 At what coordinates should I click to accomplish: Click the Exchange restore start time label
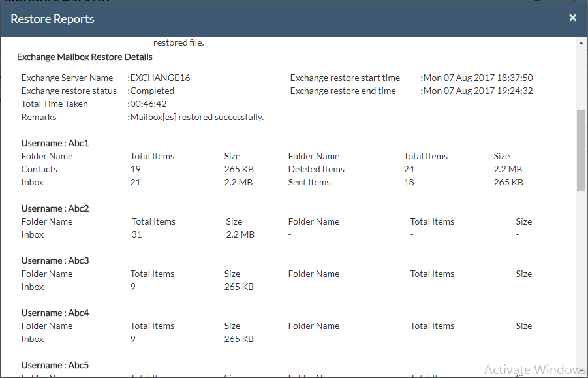[x=345, y=78]
